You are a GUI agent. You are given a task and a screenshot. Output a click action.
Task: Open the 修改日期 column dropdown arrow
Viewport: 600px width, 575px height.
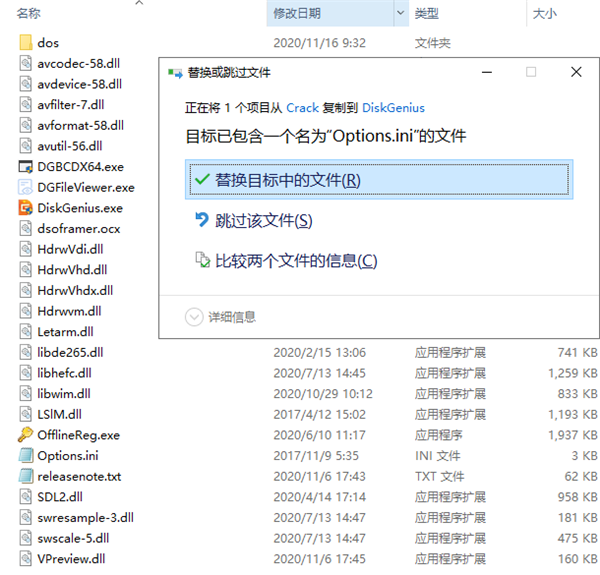[401, 13]
